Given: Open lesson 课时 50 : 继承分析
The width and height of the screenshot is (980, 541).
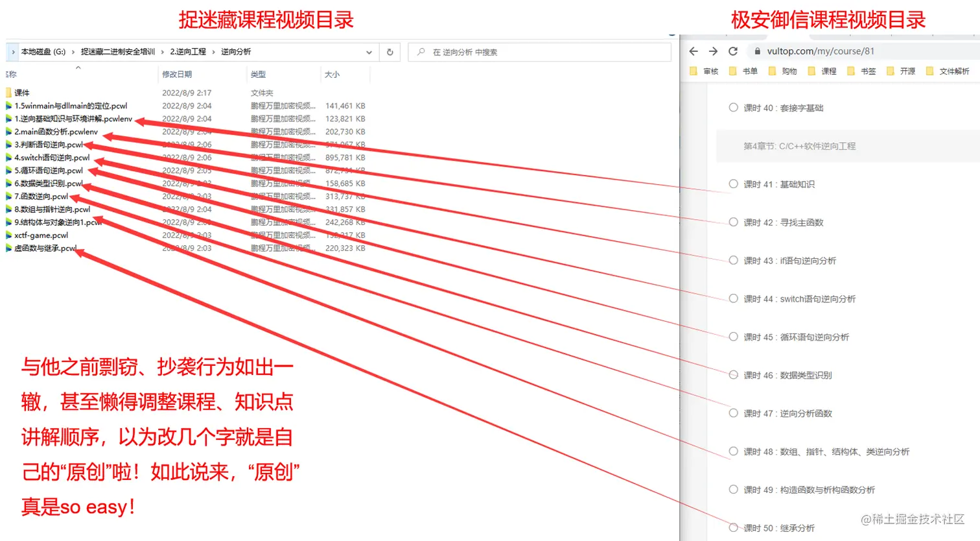Looking at the screenshot, I should pos(779,528).
